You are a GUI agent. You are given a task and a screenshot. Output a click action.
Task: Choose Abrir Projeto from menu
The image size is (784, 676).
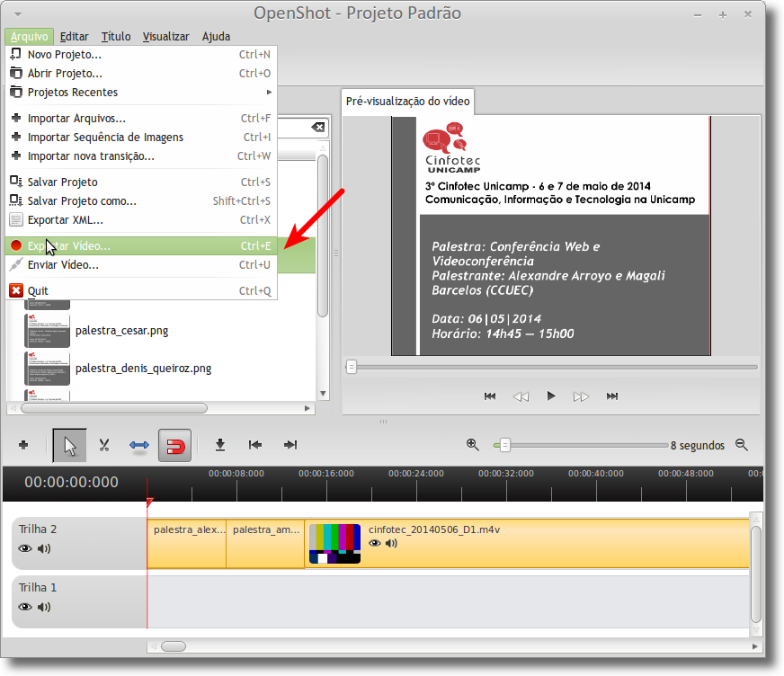coord(141,74)
